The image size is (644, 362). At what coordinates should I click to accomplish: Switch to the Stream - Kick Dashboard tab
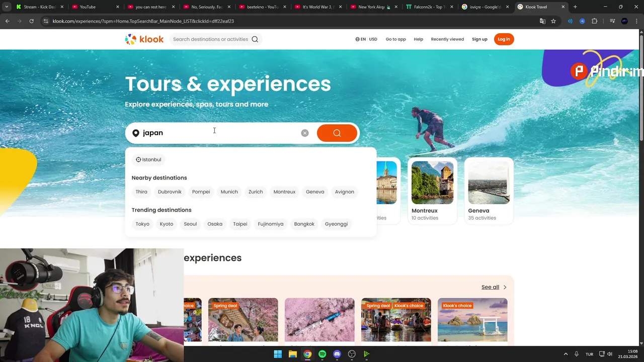click(x=40, y=7)
